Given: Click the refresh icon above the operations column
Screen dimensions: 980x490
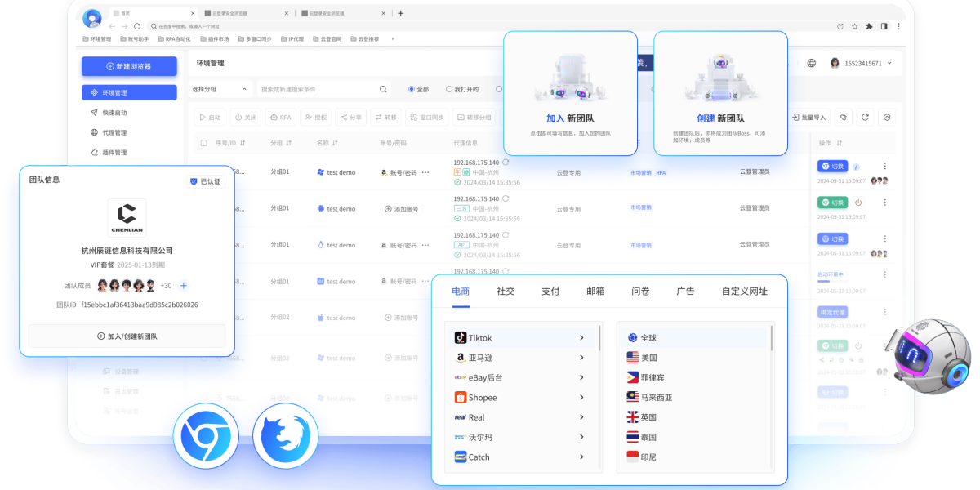Looking at the screenshot, I should [865, 117].
